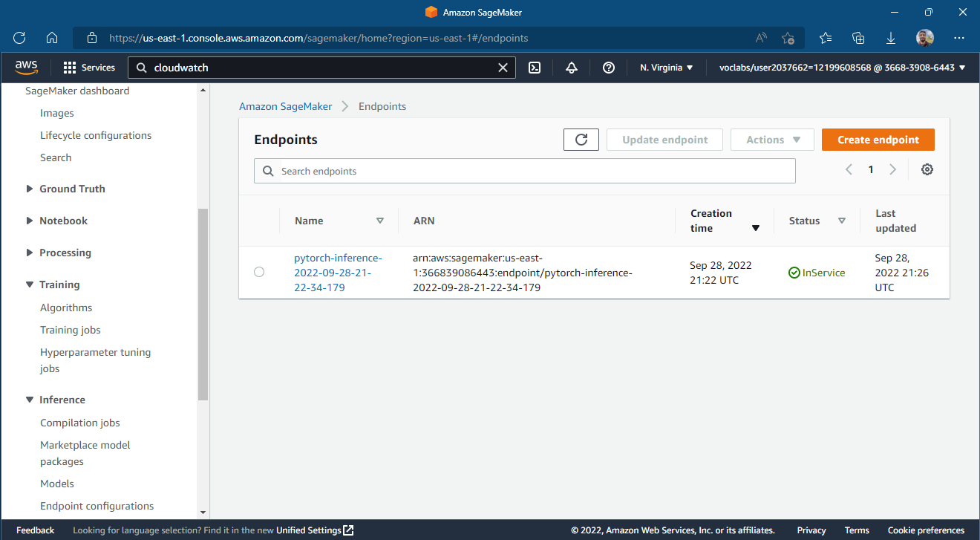980x540 pixels.
Task: Click the endpoint ARN text
Action: coord(523,273)
